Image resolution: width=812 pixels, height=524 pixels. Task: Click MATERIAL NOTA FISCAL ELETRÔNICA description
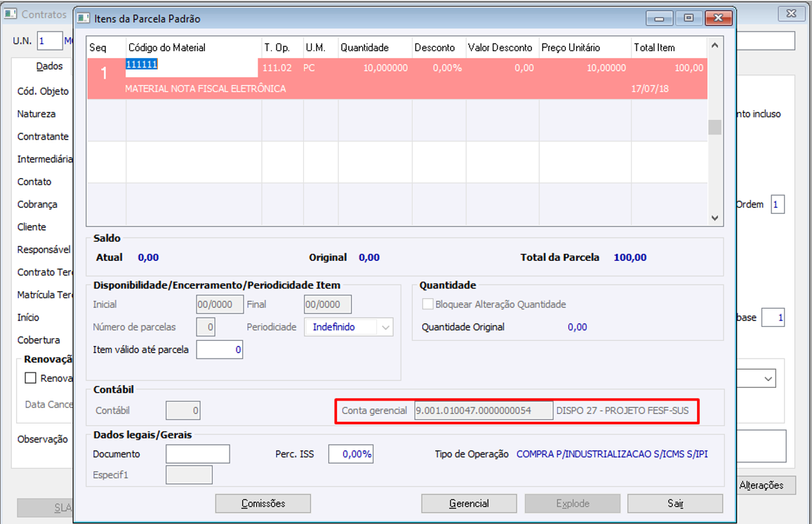(x=206, y=88)
